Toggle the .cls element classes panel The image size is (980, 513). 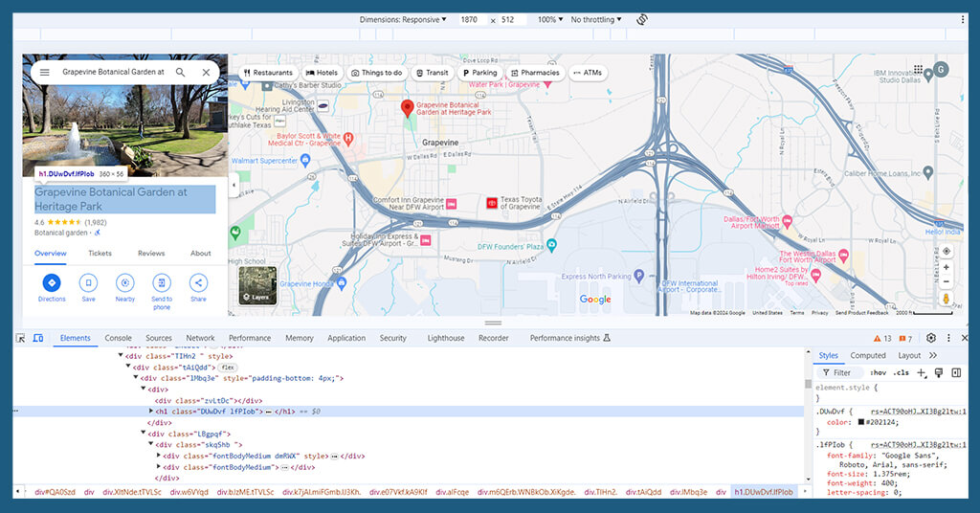click(x=902, y=373)
